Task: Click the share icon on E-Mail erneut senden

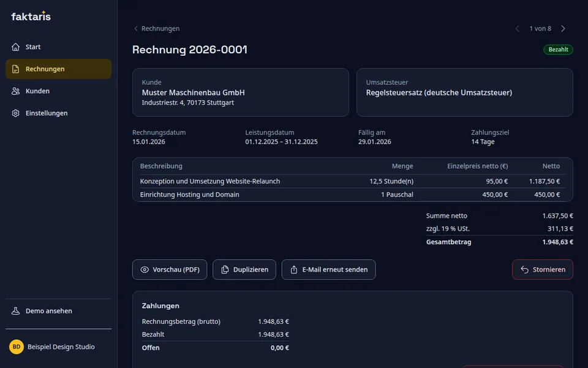Action: click(x=294, y=270)
